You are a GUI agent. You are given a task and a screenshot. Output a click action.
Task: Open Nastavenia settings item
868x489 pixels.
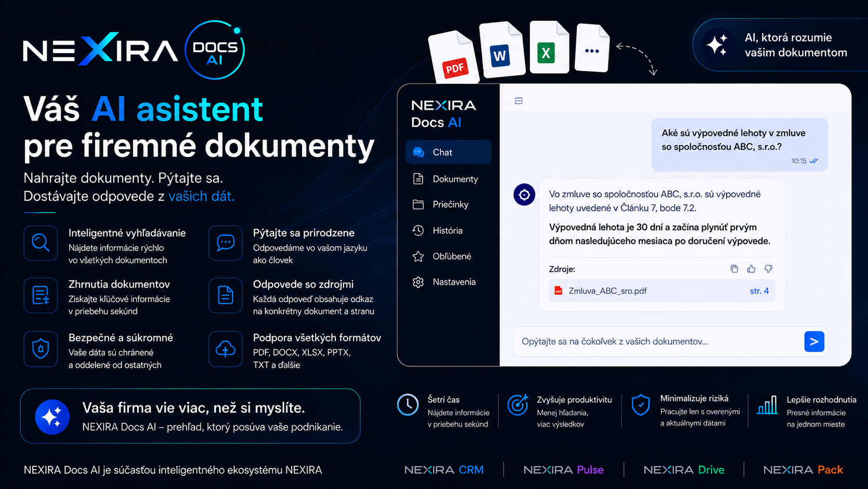448,282
